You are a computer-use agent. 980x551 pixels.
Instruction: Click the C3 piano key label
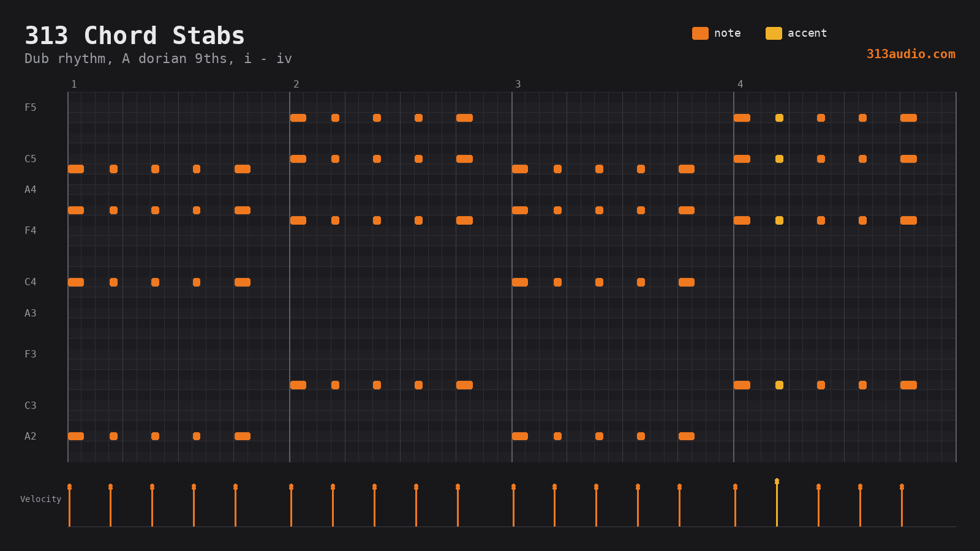[31, 405]
